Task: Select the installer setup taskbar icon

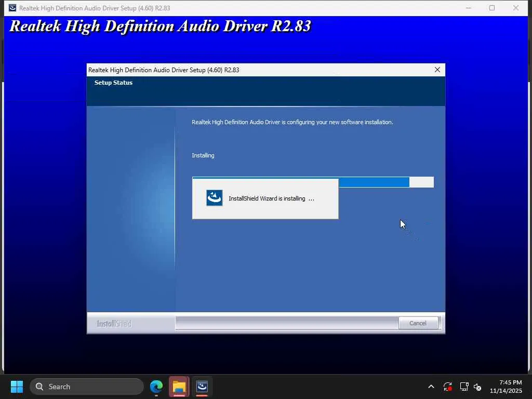Action: 202,387
